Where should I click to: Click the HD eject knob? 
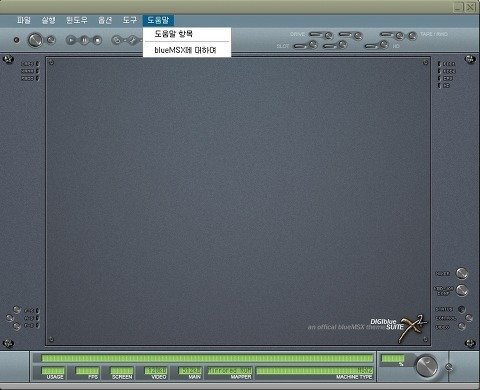(x=384, y=44)
